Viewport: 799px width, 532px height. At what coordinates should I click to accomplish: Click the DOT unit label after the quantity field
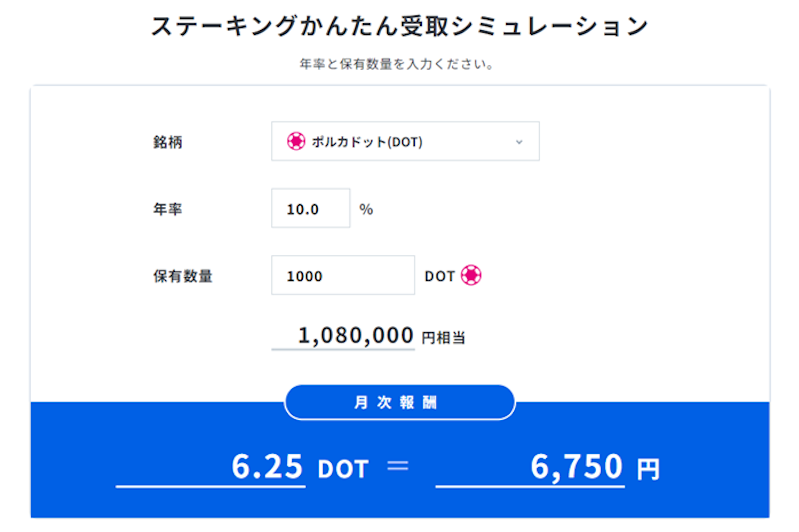(x=439, y=276)
